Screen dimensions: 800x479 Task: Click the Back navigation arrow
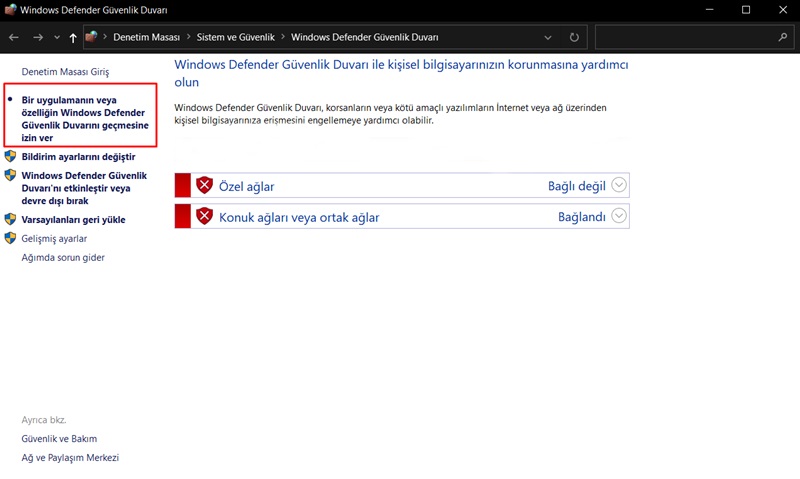tap(14, 37)
